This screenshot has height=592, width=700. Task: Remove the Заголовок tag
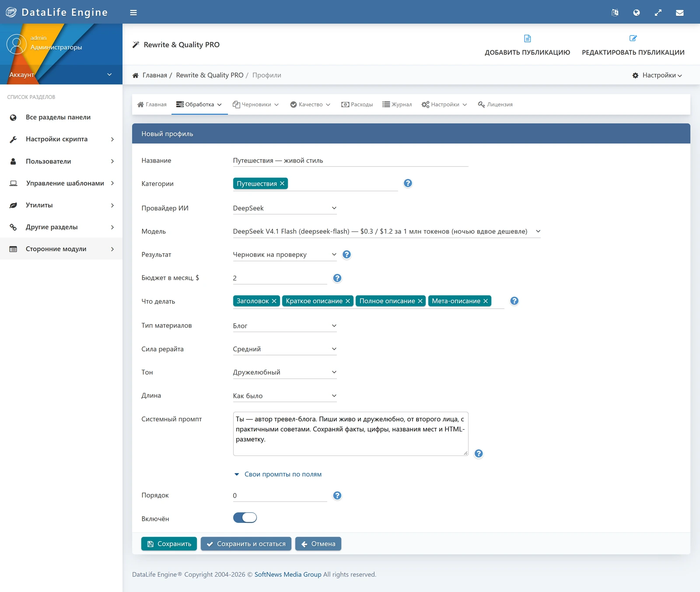(x=274, y=301)
